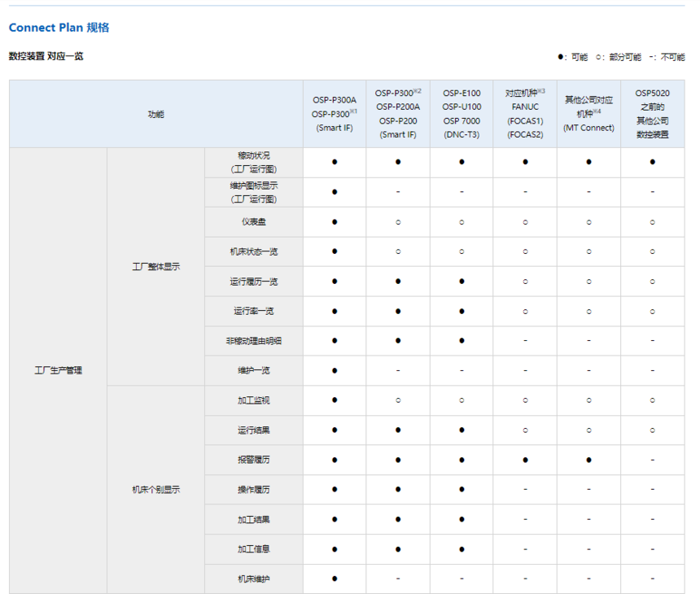Screen dimensions: 700x594
Task: Click the Connect Plan 规格 heading
Action: click(59, 28)
